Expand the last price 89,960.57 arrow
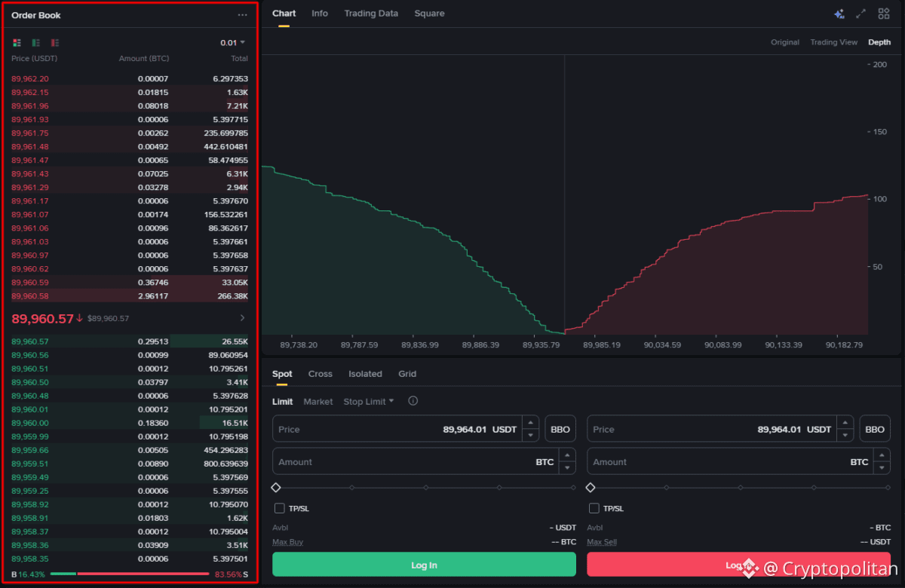Viewport: 905px width, 588px height. 242,318
